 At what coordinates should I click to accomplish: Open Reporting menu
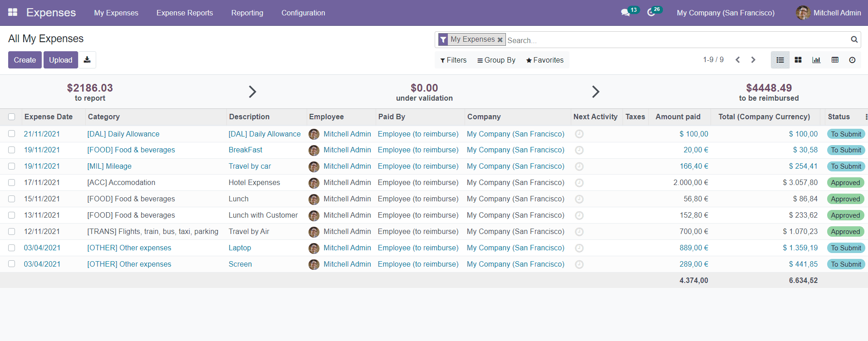pyautogui.click(x=247, y=13)
